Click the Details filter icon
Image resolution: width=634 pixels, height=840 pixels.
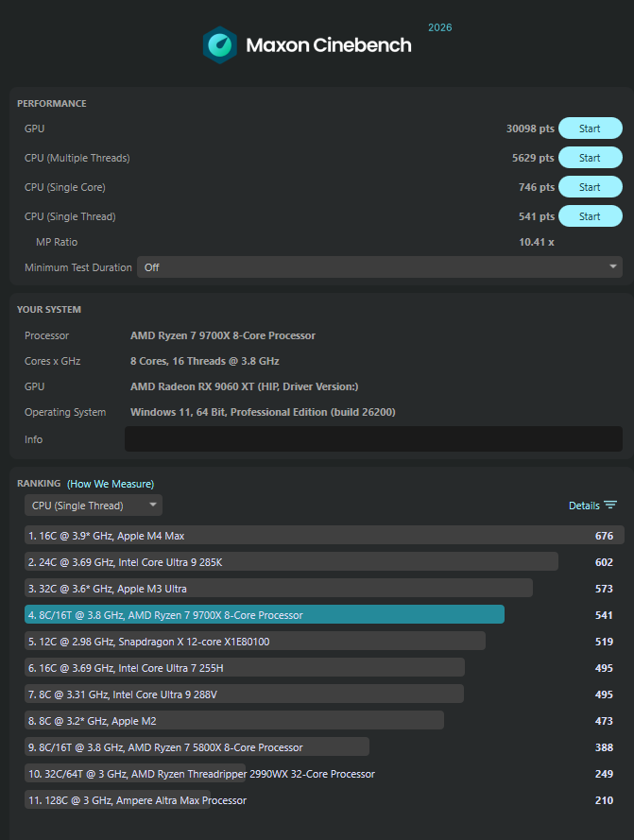click(610, 506)
